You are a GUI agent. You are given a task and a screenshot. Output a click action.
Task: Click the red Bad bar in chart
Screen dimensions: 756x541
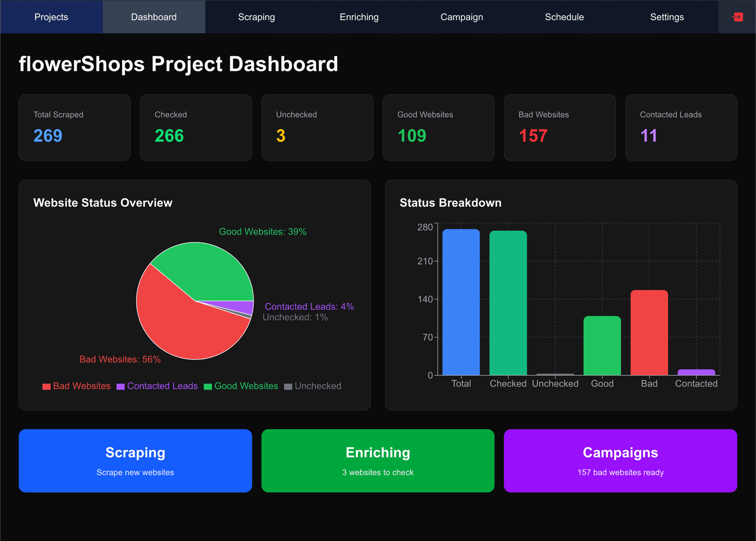649,333
